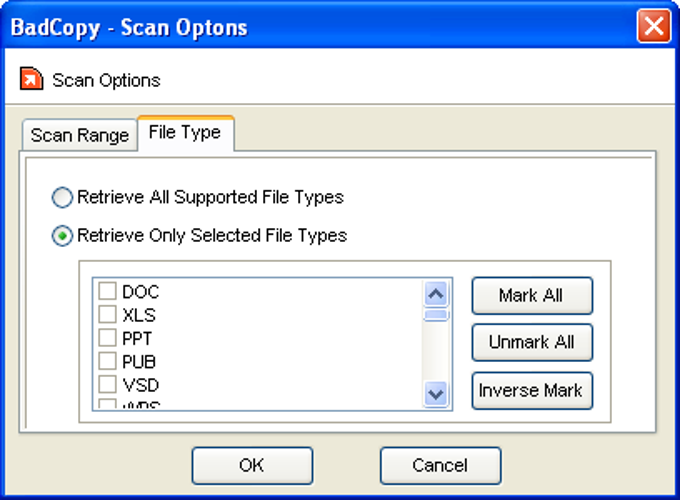Image resolution: width=680 pixels, height=500 pixels.
Task: Check the XLS file type box
Action: 107,314
